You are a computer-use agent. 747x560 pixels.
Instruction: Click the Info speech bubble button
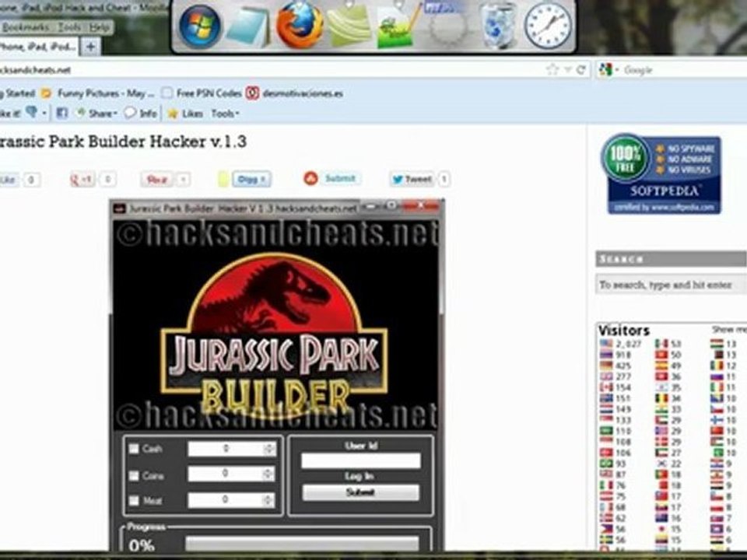(141, 114)
